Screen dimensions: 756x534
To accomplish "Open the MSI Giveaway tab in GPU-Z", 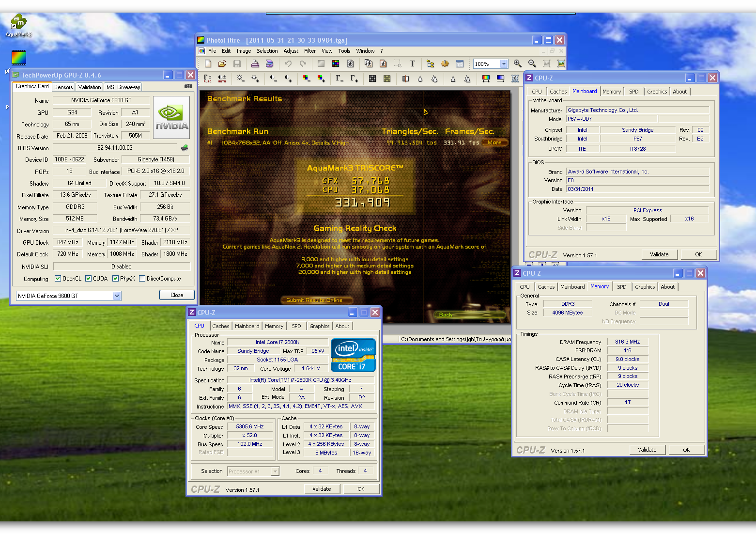I will [123, 87].
